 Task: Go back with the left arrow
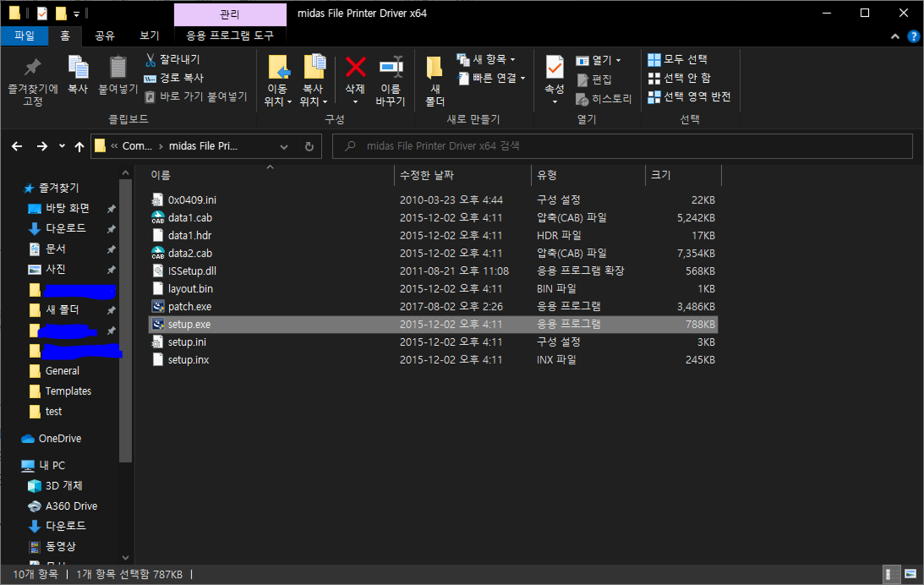tap(17, 146)
